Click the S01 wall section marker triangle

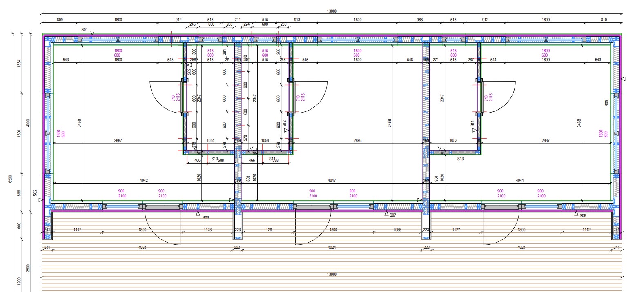pos(93,33)
